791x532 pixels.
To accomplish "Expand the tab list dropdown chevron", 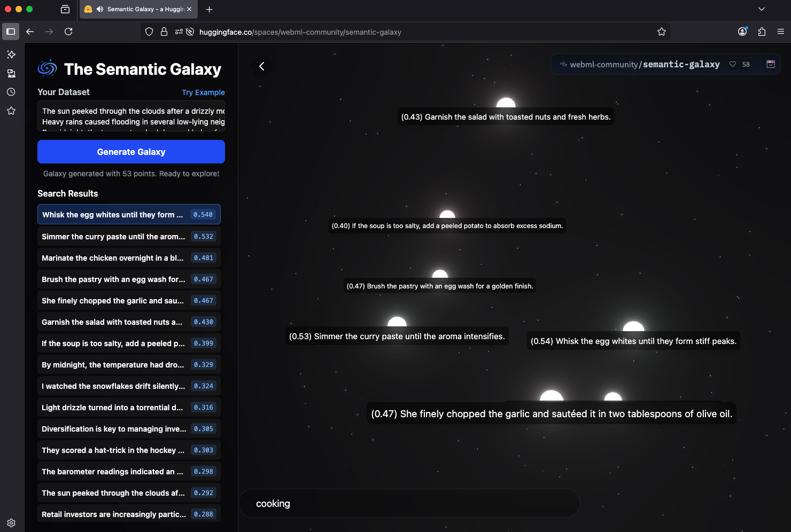I will (762, 9).
